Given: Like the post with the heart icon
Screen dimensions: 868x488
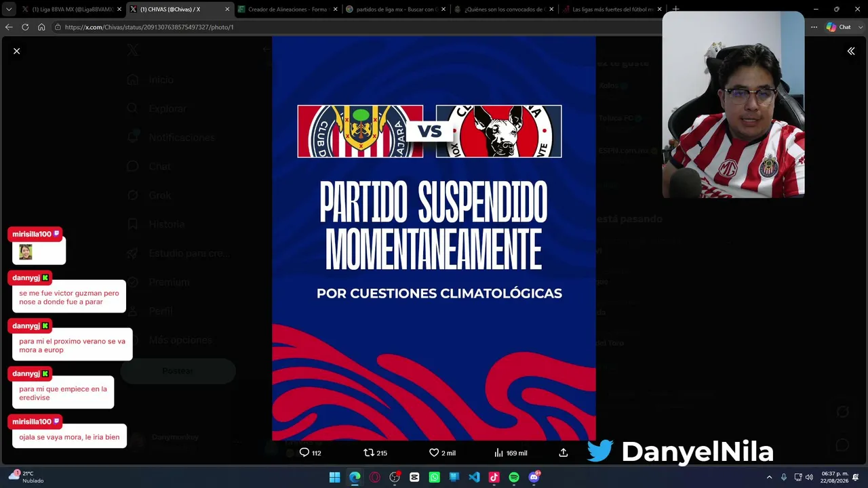Looking at the screenshot, I should 442,453.
